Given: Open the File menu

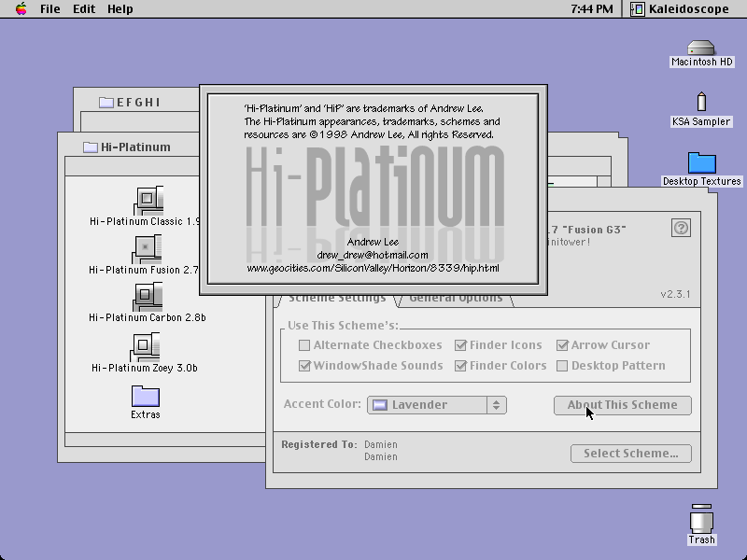Looking at the screenshot, I should click(50, 9).
